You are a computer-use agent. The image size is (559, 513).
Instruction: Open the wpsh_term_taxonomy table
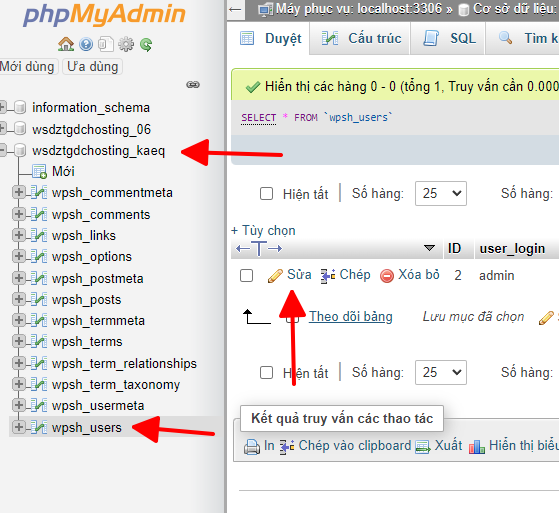tap(116, 385)
